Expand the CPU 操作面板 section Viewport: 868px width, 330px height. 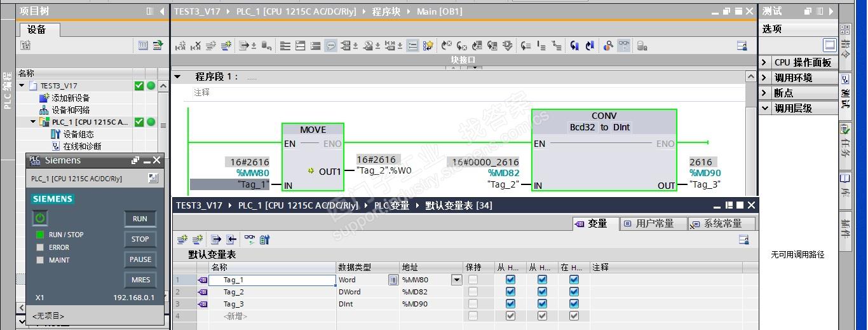point(764,62)
